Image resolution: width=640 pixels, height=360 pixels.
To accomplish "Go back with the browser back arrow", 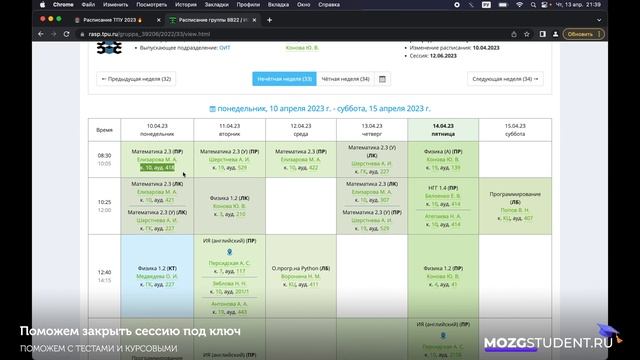I will (41, 34).
